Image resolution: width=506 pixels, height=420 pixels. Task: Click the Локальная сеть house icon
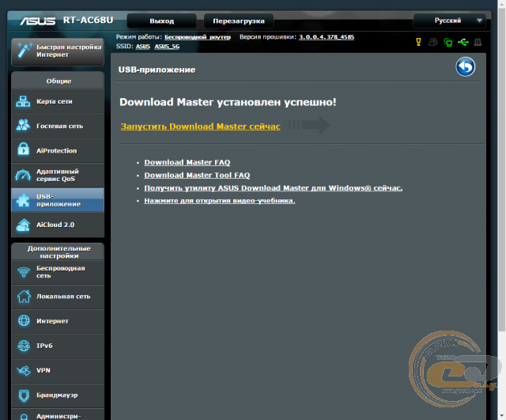click(x=24, y=297)
